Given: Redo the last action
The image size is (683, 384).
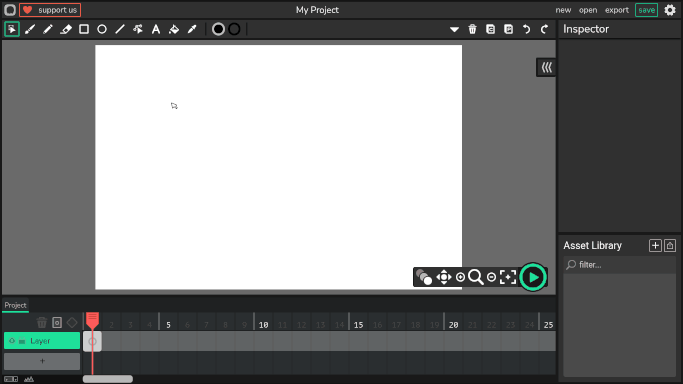Looking at the screenshot, I should click(544, 29).
